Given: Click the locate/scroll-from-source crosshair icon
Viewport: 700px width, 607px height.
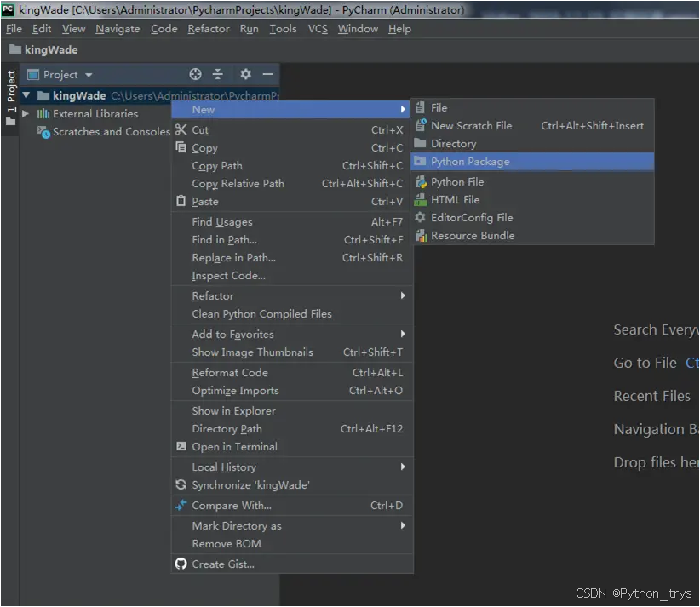Looking at the screenshot, I should pyautogui.click(x=195, y=74).
